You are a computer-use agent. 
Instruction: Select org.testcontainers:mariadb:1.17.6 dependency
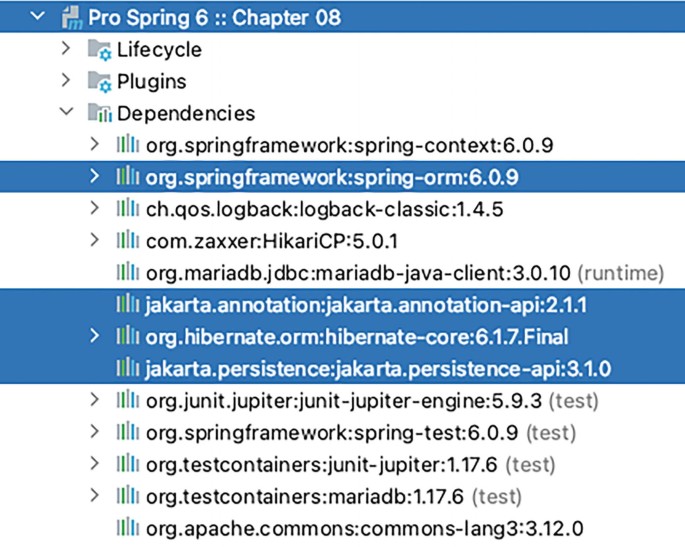click(306, 497)
